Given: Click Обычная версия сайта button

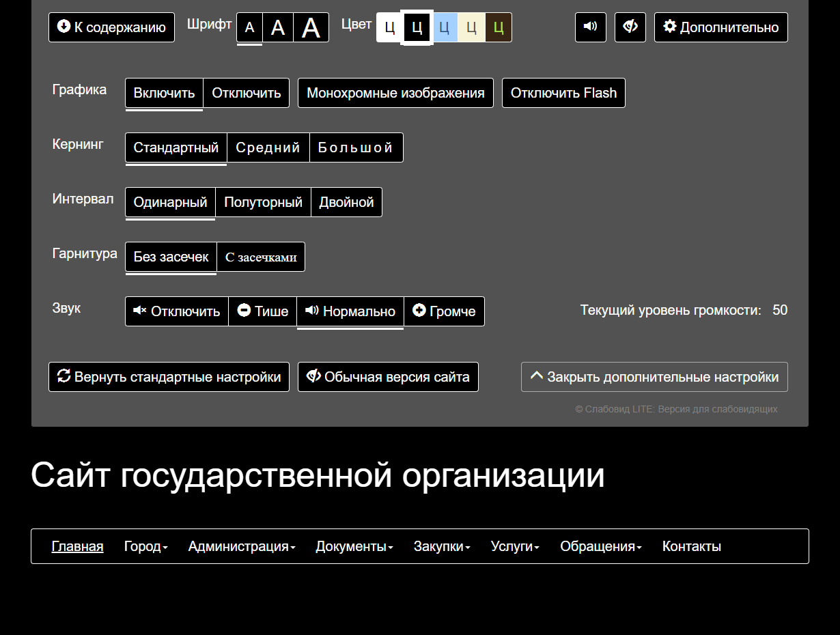Looking at the screenshot, I should pyautogui.click(x=388, y=377).
